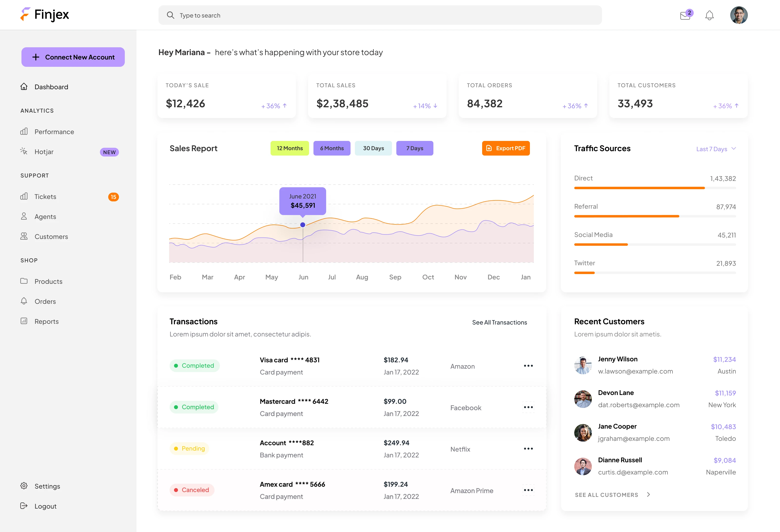The width and height of the screenshot is (780, 532).
Task: Expand the Visa card transaction options menu
Action: pos(528,365)
